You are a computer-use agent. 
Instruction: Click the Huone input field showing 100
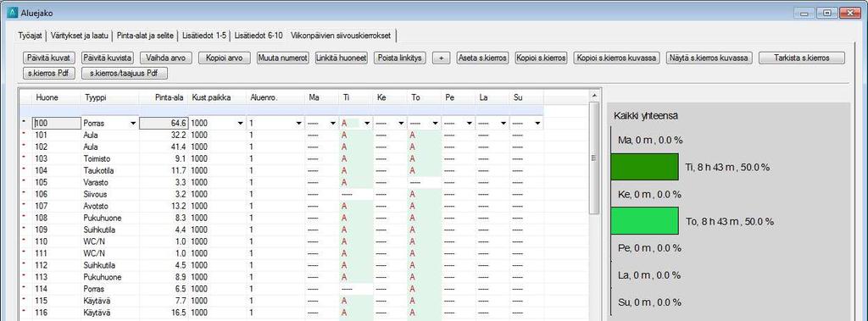56,124
